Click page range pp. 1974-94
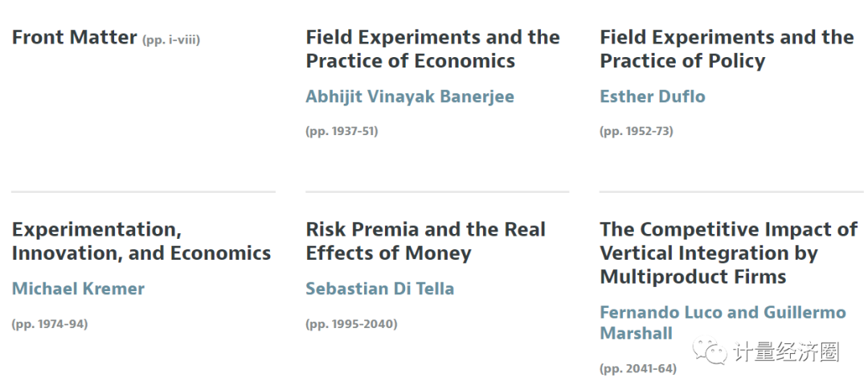Screen dimensions: 868x390 (x=50, y=324)
